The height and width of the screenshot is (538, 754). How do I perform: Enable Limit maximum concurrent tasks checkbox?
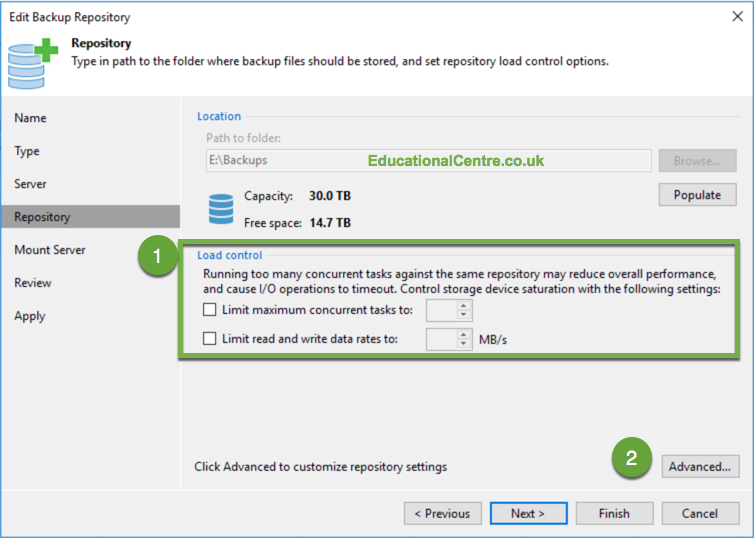click(210, 310)
